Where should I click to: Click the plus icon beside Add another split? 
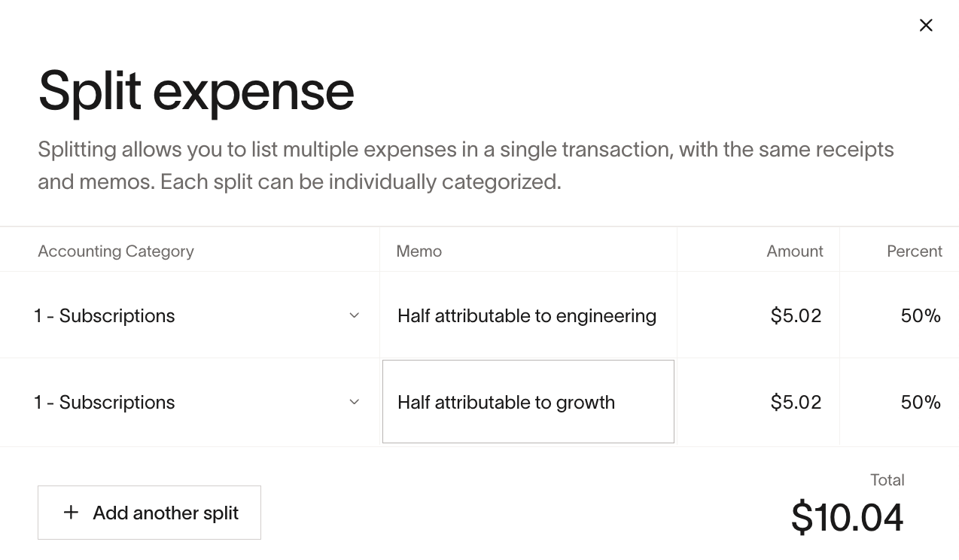pyautogui.click(x=71, y=513)
